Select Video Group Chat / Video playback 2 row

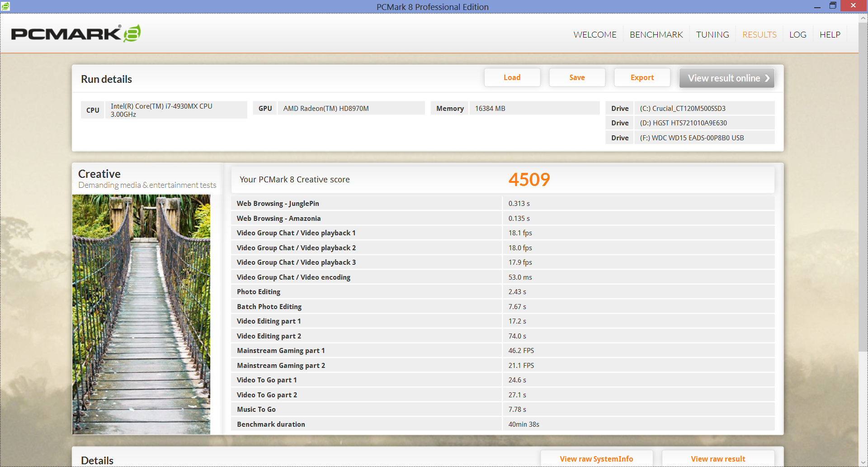(503, 248)
